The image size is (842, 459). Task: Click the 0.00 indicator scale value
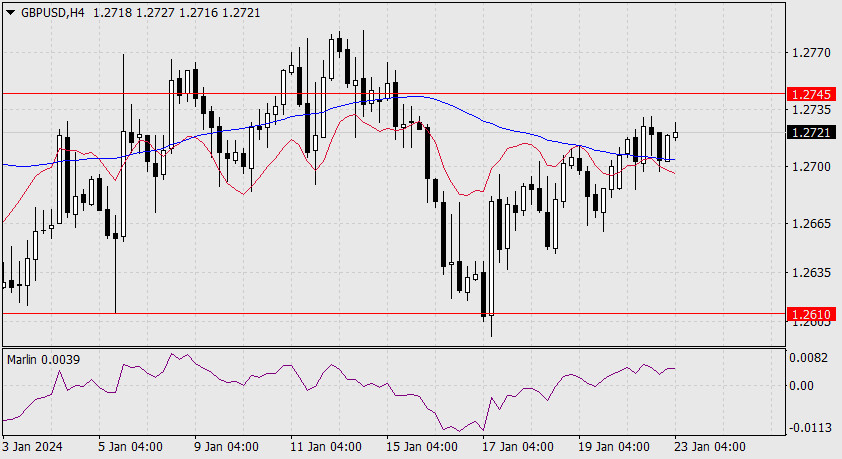tap(801, 385)
